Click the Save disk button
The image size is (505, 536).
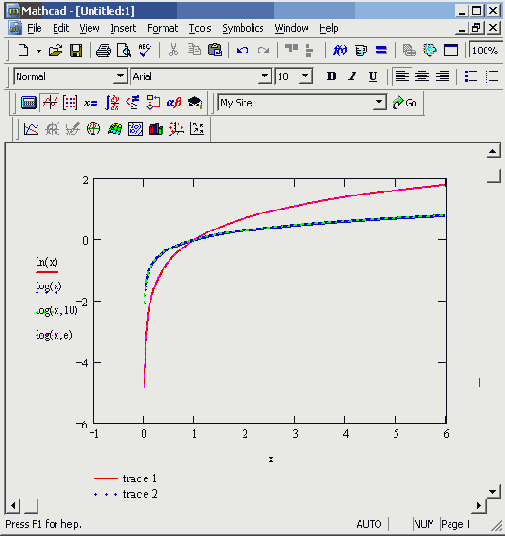click(76, 51)
